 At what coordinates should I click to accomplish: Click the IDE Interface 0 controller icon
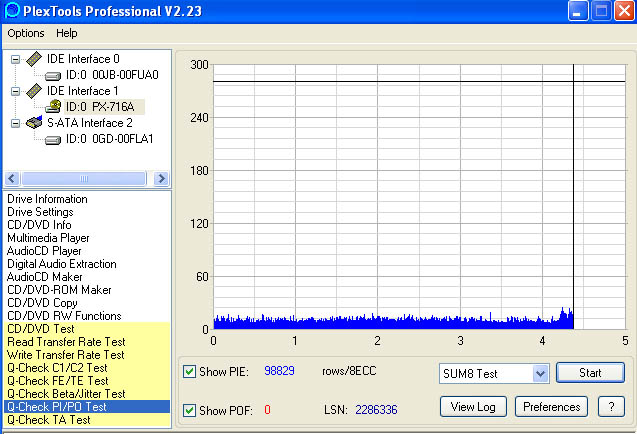(x=34, y=59)
